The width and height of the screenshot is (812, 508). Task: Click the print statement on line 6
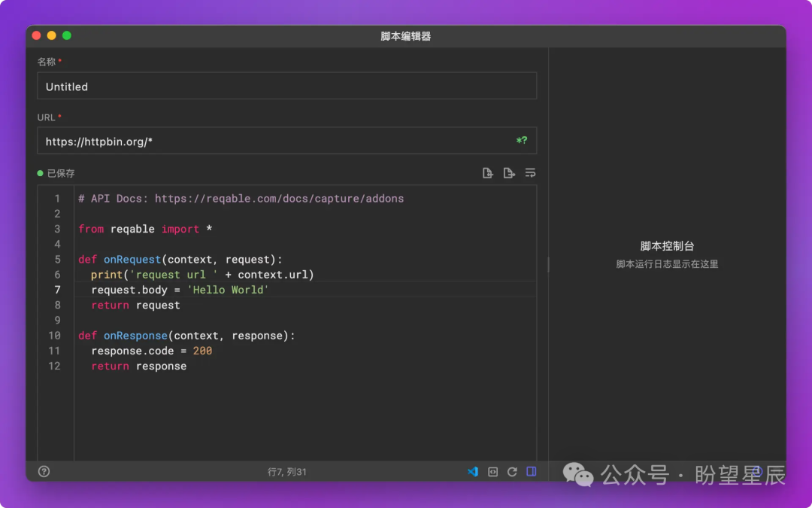[x=202, y=275]
